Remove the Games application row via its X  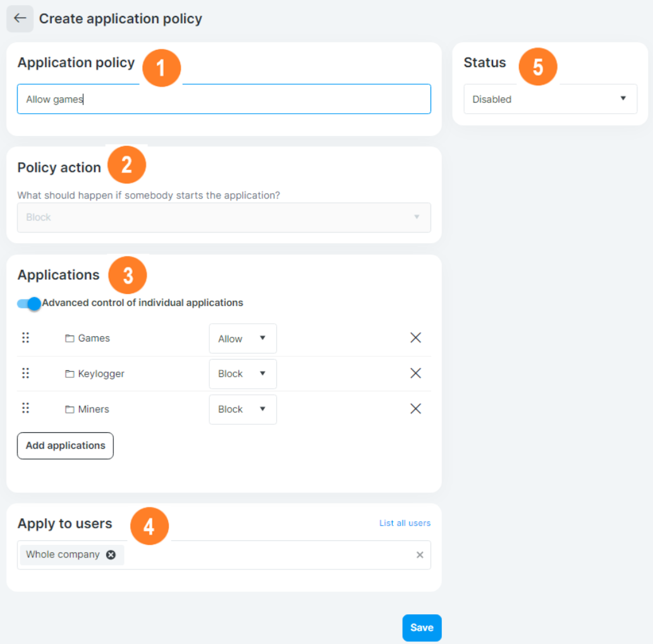[415, 337]
